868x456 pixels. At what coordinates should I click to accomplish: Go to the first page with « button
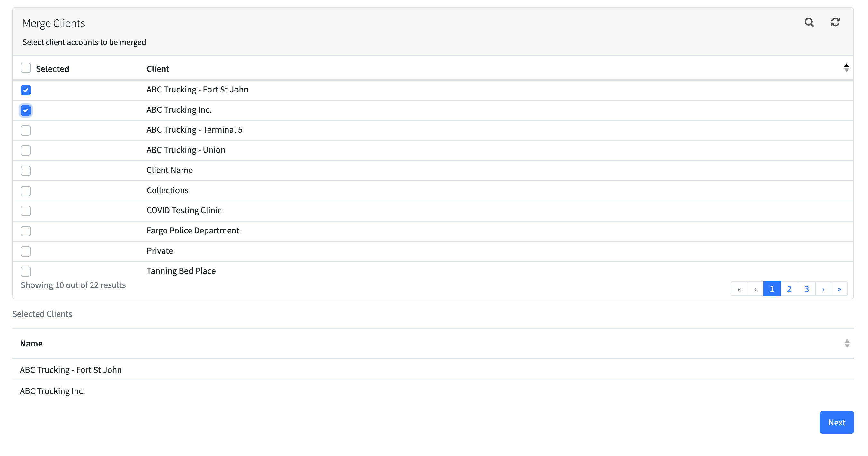click(x=739, y=289)
